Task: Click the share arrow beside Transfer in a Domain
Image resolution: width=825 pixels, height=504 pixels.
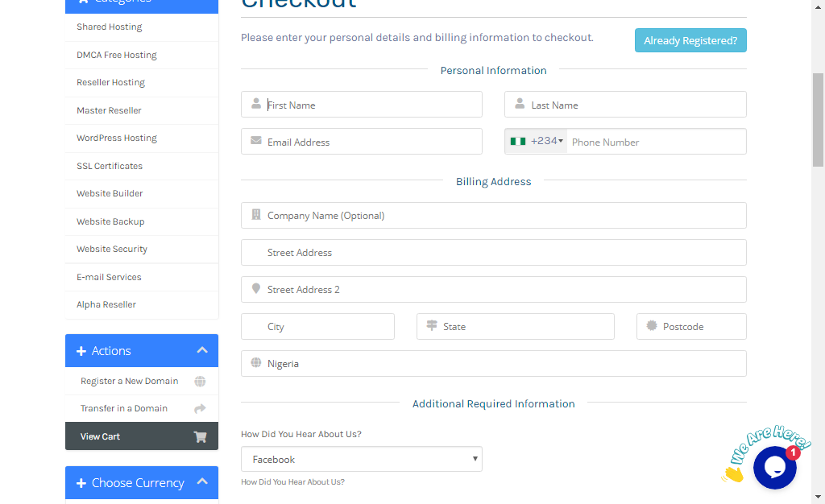Action: (x=200, y=408)
